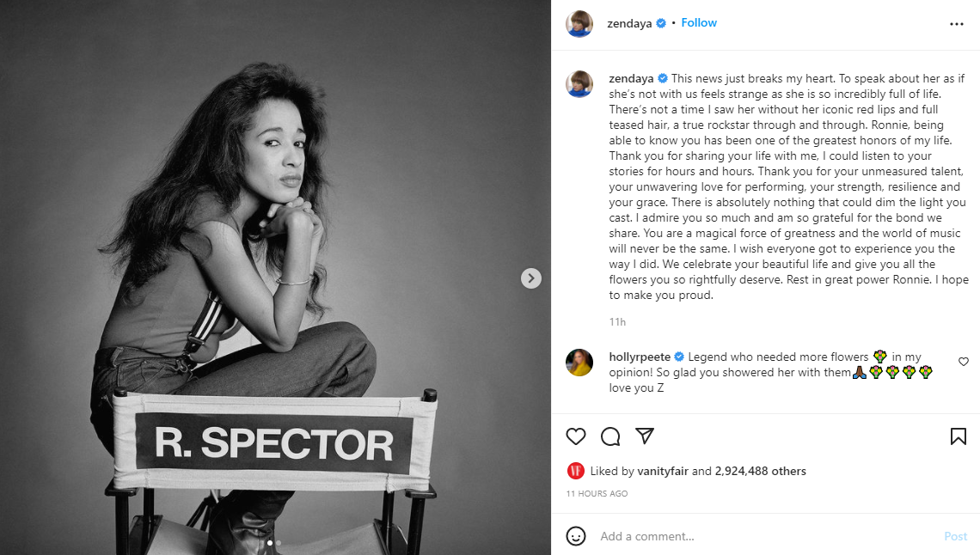Open the 11 HOURS AGO timestamp link

pyautogui.click(x=597, y=494)
